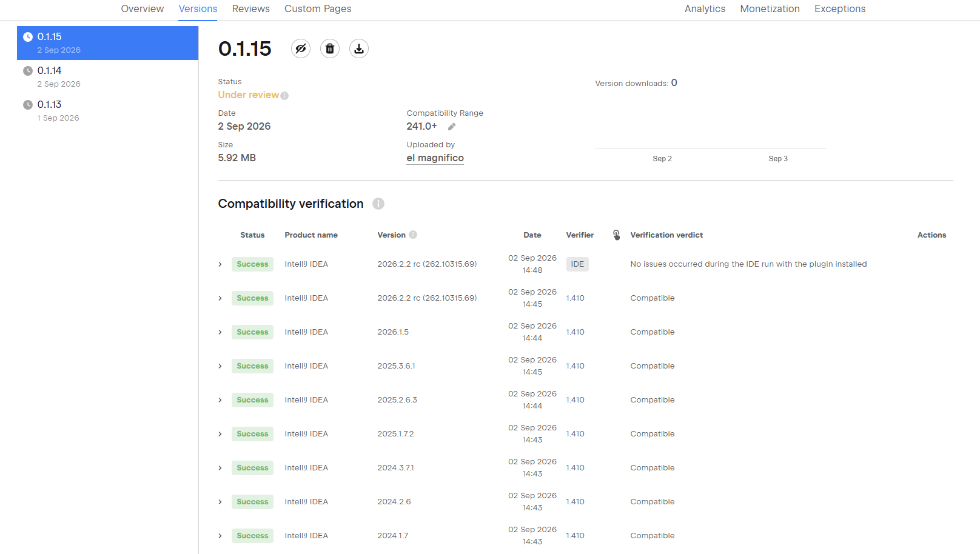
Task: Select version 0.1.15 in sidebar
Action: coord(107,43)
